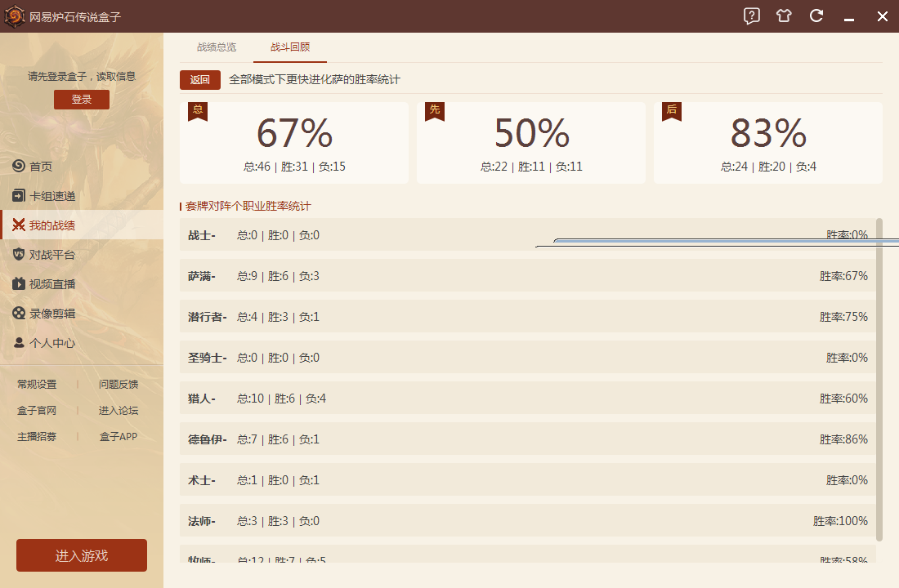Click the 录像剪辑 film reel icon

pyautogui.click(x=19, y=314)
